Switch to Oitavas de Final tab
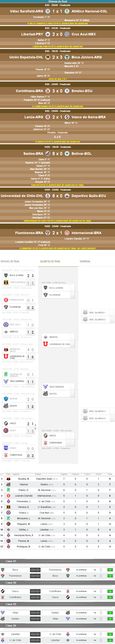Viewport: 115px width, 644px height. tap(10, 262)
